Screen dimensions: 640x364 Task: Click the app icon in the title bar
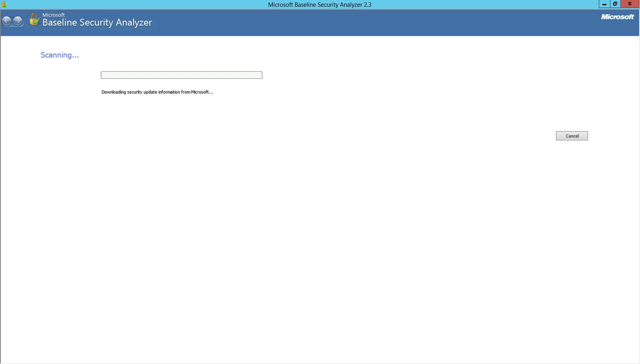(4, 4)
